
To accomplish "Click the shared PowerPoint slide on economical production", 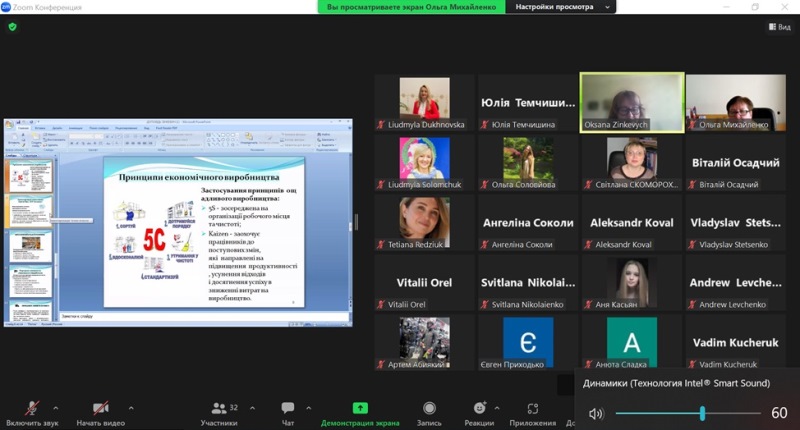I will click(207, 232).
